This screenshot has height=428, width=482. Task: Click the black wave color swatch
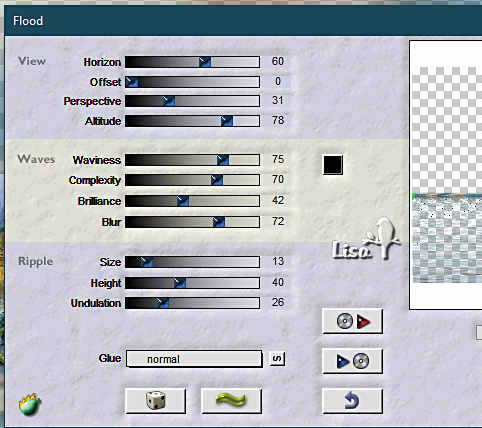click(333, 165)
